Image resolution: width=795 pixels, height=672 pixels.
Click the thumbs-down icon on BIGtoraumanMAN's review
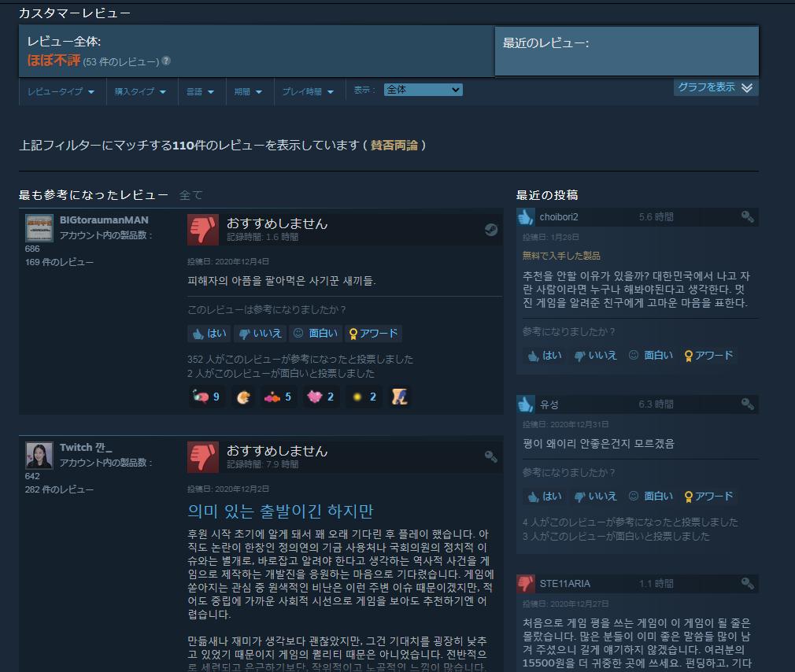click(x=203, y=229)
